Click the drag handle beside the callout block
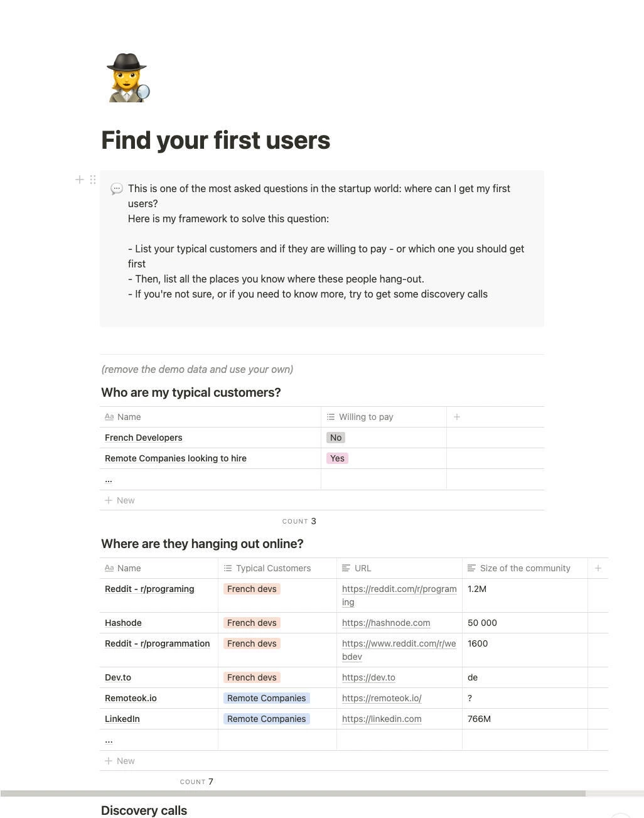Viewport: 644px width, 818px height. (x=93, y=180)
